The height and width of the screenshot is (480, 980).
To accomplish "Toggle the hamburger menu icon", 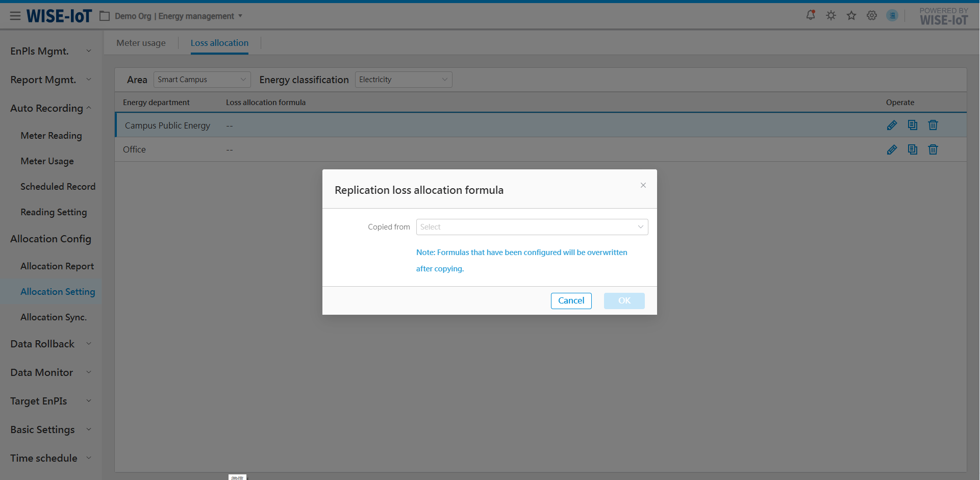I will click(15, 16).
